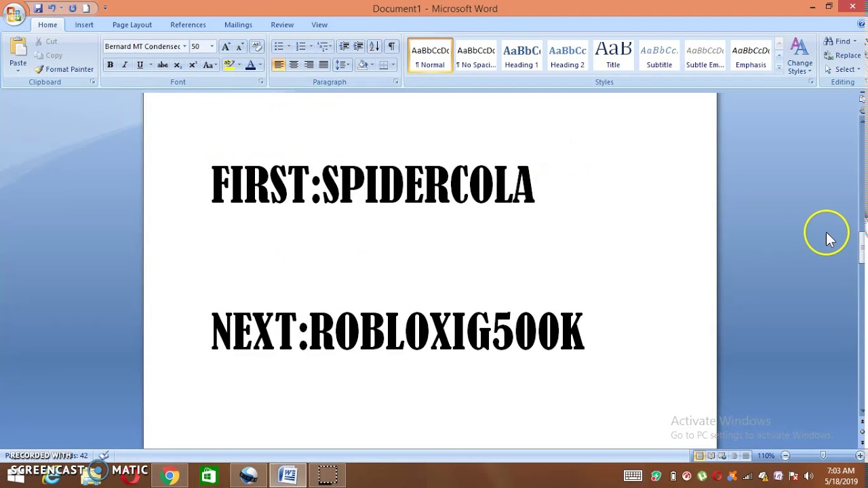
Task: Increase paragraph indent
Action: (359, 46)
